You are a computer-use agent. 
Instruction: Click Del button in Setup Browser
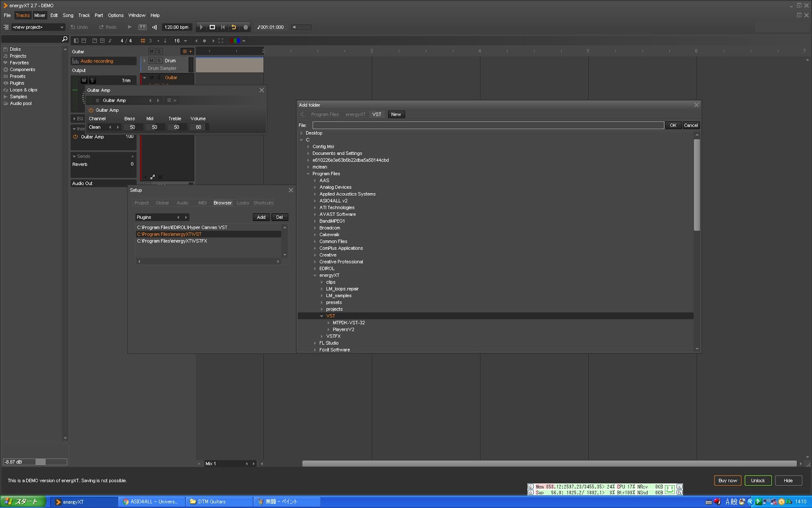(x=280, y=217)
